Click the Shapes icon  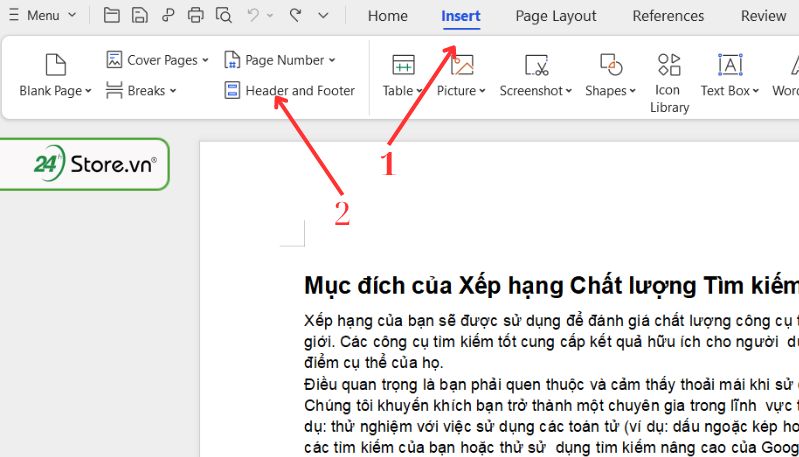click(611, 64)
